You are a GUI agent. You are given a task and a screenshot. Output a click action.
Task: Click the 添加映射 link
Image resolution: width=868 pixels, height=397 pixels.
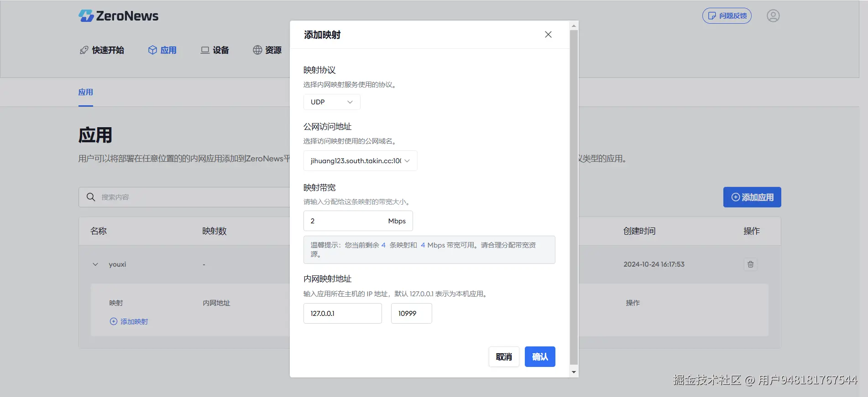[x=129, y=322]
